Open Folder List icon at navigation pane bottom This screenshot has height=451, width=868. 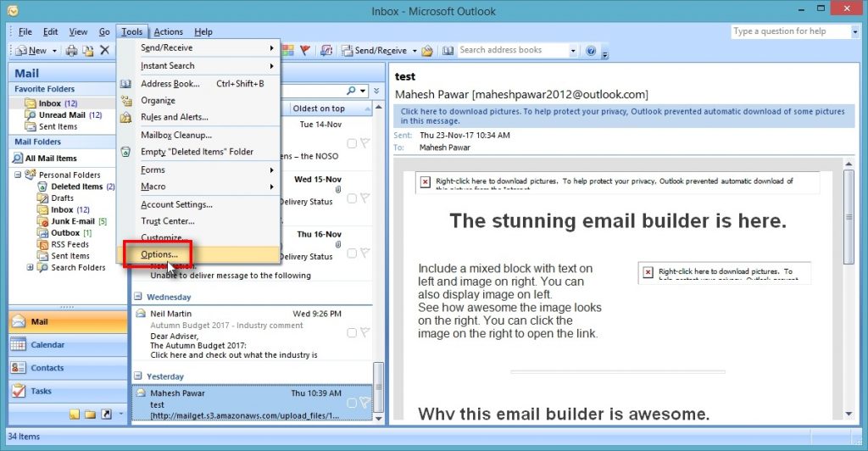pos(90,414)
